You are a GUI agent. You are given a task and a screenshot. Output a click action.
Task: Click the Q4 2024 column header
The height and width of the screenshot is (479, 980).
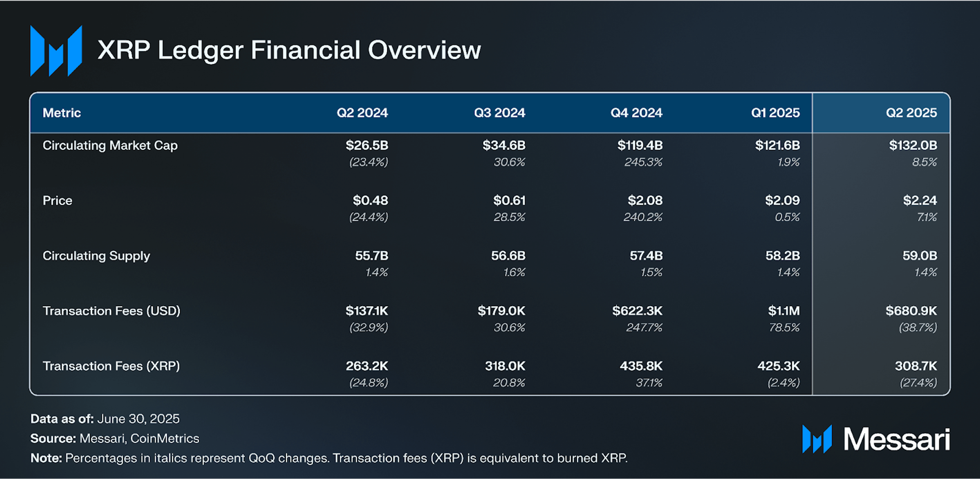(636, 113)
